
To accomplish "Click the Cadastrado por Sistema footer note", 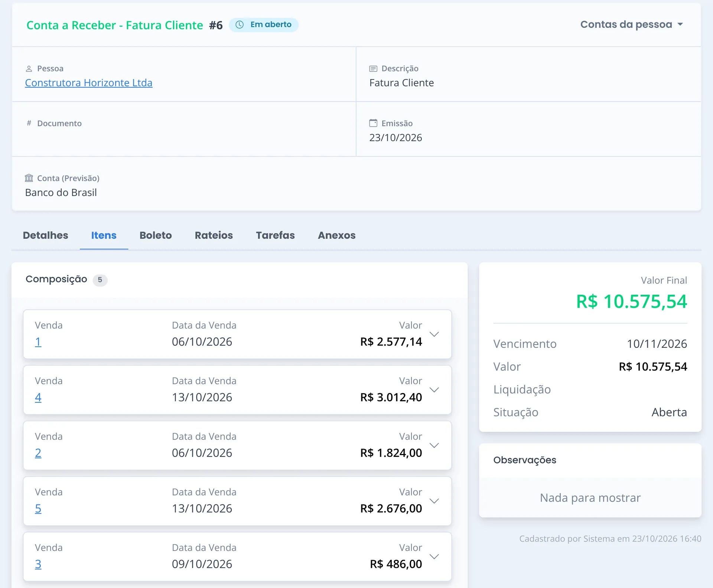I will pos(610,539).
